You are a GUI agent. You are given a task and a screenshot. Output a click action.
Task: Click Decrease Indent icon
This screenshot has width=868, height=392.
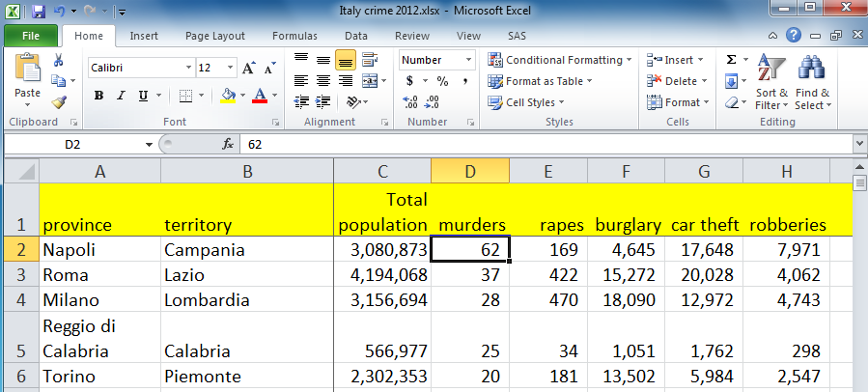pos(301,102)
